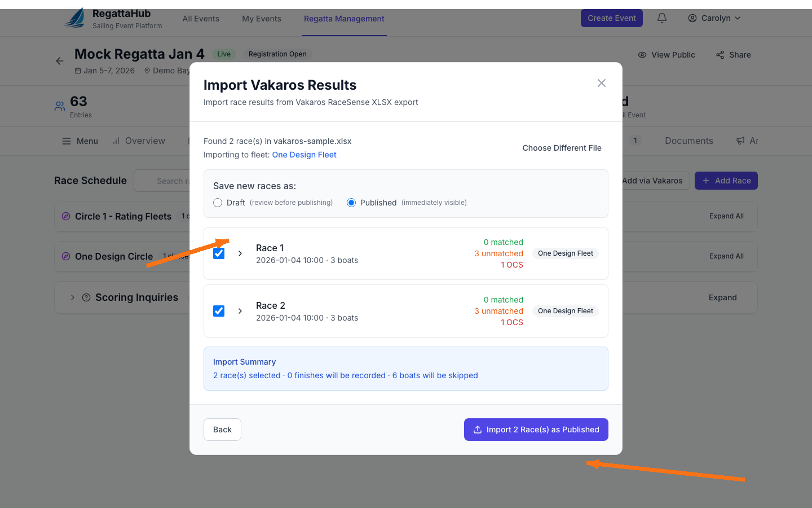This screenshot has width=812, height=508.
Task: Uncheck the Race 2 checkbox
Action: pos(219,311)
